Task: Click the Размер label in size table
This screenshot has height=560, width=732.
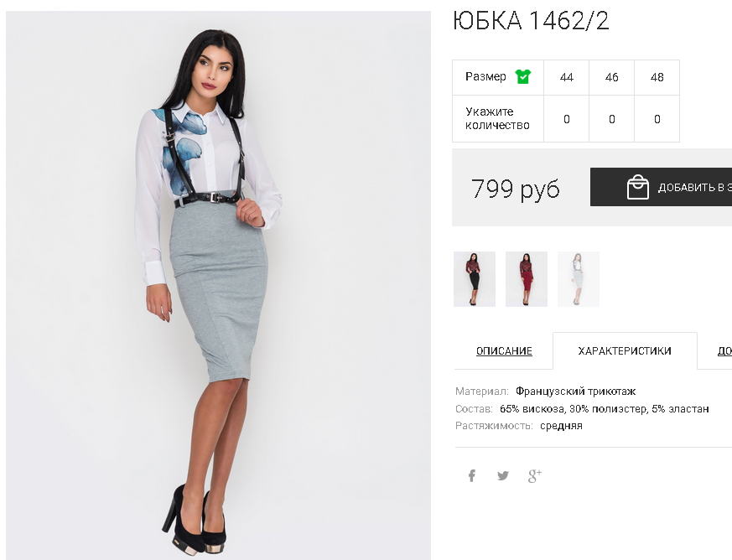Action: (485, 76)
